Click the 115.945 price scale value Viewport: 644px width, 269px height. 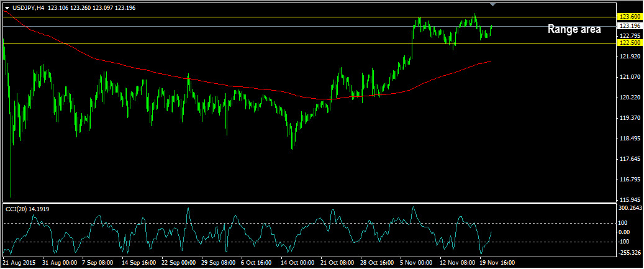[630, 199]
